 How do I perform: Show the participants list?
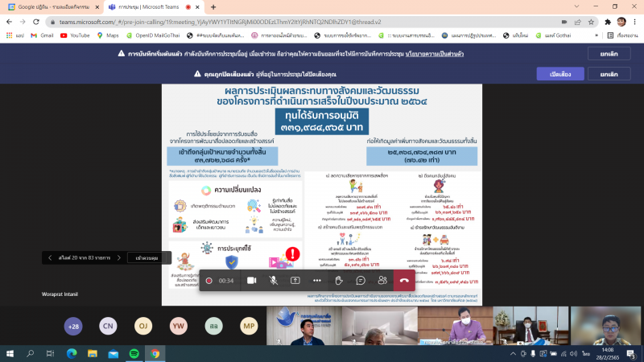[382, 281]
